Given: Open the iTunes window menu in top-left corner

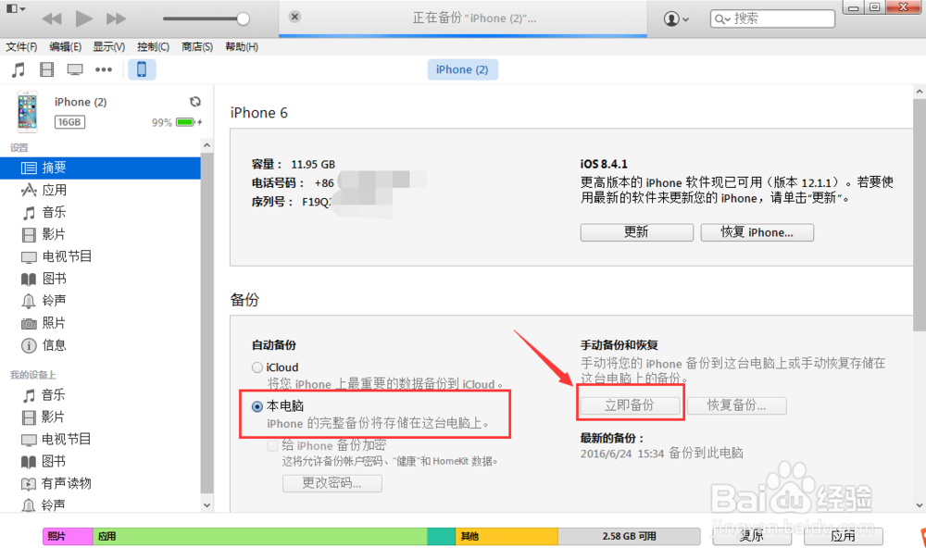Looking at the screenshot, I should pyautogui.click(x=16, y=9).
